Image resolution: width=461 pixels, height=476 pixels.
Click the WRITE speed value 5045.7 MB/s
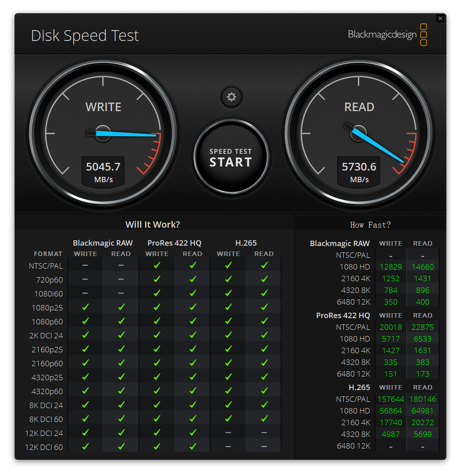coord(103,171)
